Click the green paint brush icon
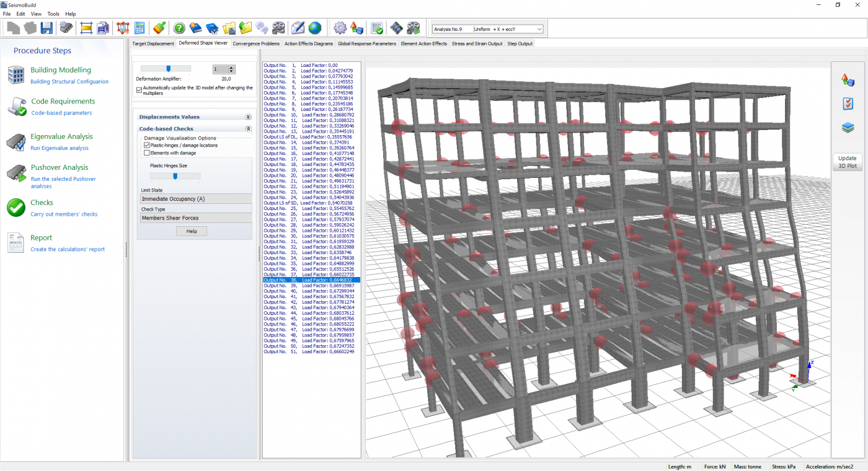 159,28
